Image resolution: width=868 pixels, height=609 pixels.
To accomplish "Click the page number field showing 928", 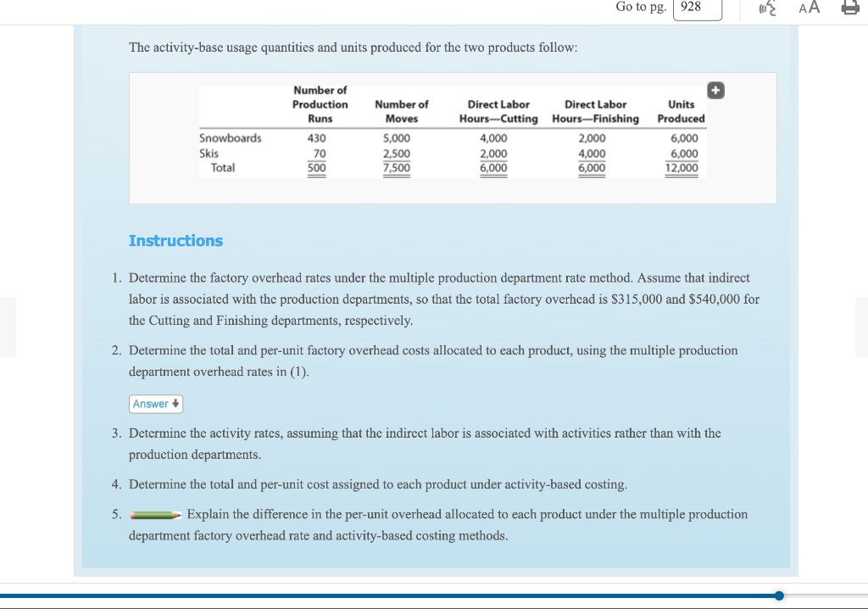I will coord(698,8).
